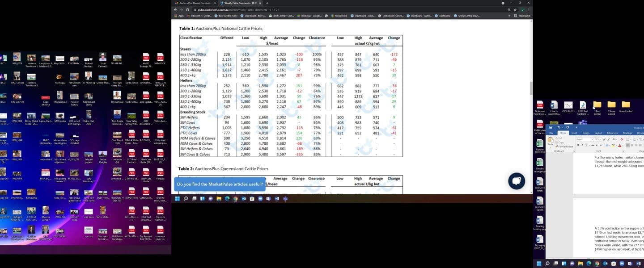Reload the Chrome page
644x268 pixels.
188,9
